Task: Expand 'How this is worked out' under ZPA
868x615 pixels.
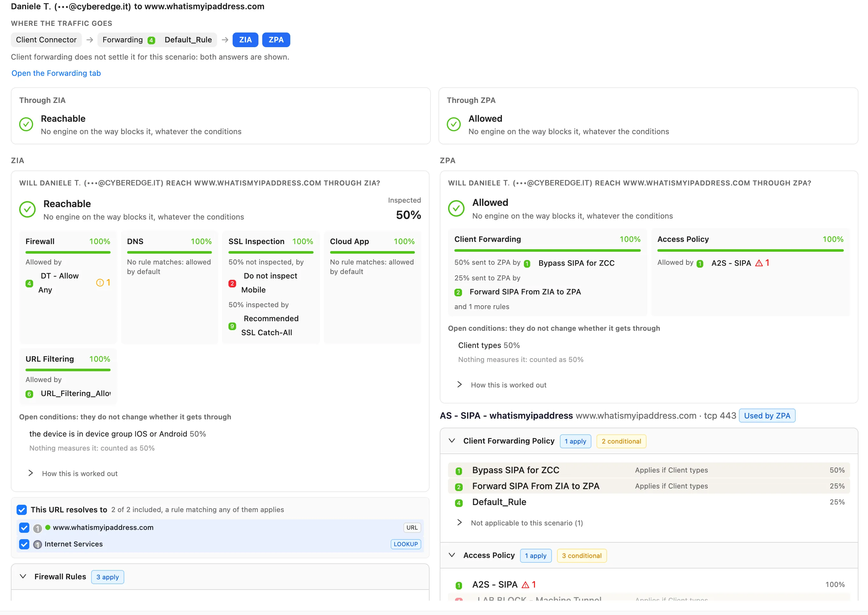Action: click(x=502, y=385)
